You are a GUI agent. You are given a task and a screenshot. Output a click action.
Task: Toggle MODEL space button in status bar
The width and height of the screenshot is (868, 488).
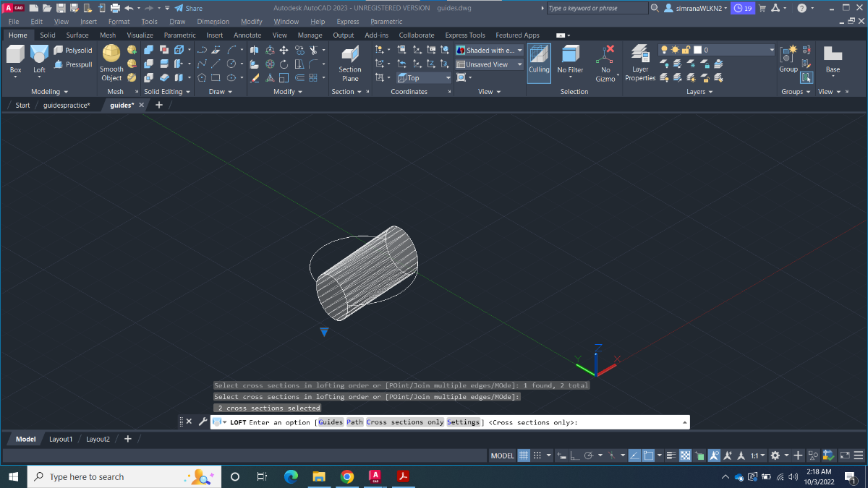click(503, 455)
